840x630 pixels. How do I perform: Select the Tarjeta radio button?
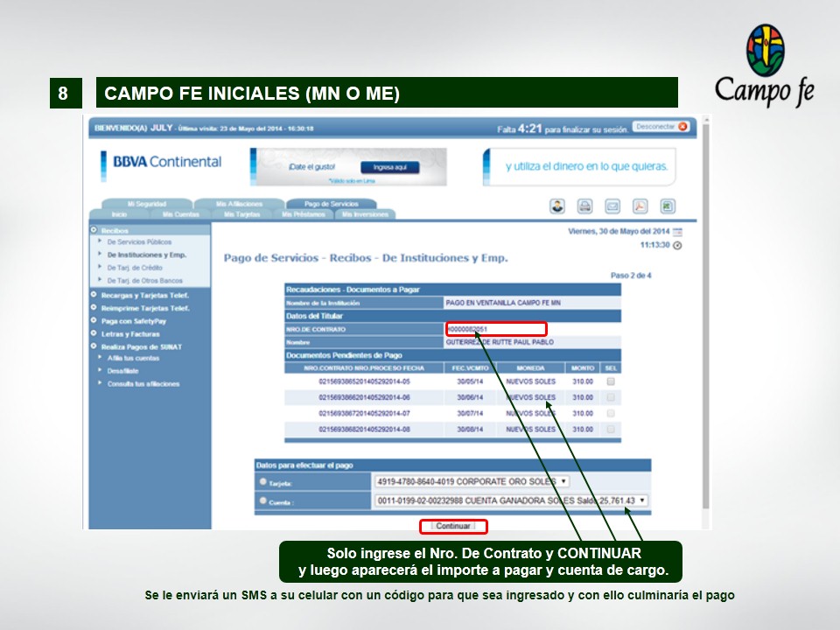tap(263, 481)
